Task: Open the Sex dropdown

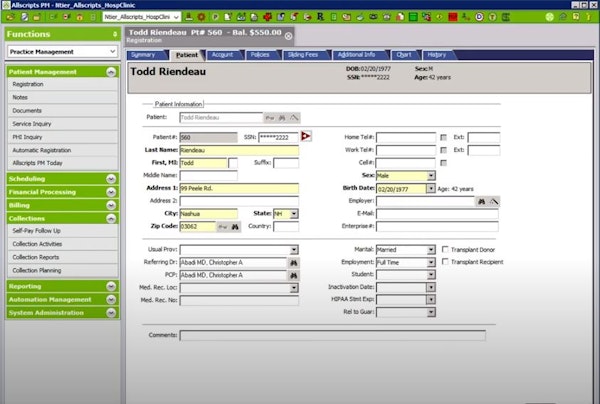Action: click(431, 176)
